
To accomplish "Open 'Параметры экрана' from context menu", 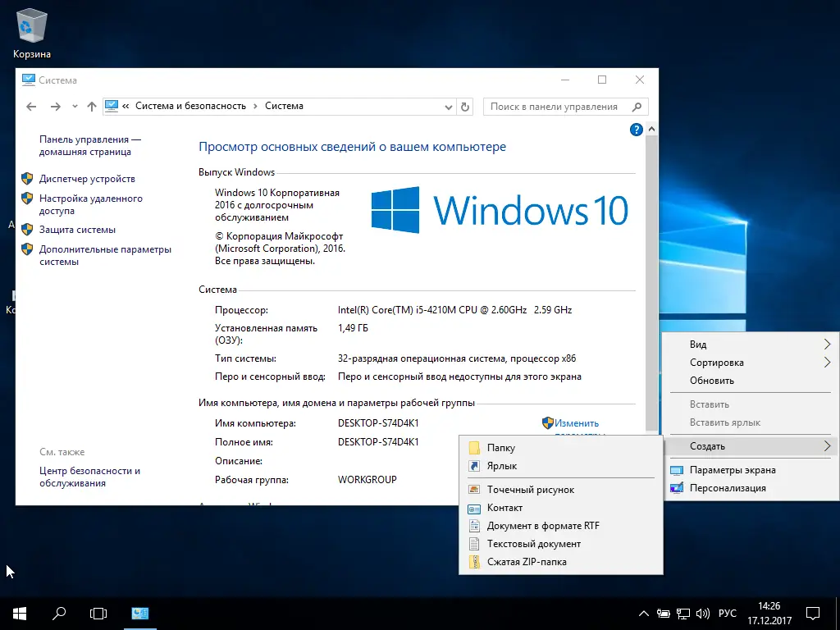I will point(751,470).
